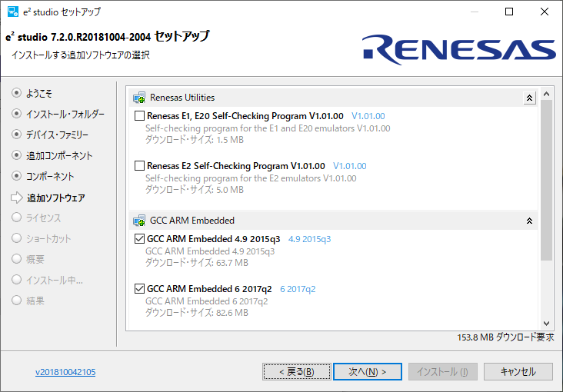Enable Renesas E2 Self-Checking Program checkbox
The width and height of the screenshot is (563, 392).
139,166
